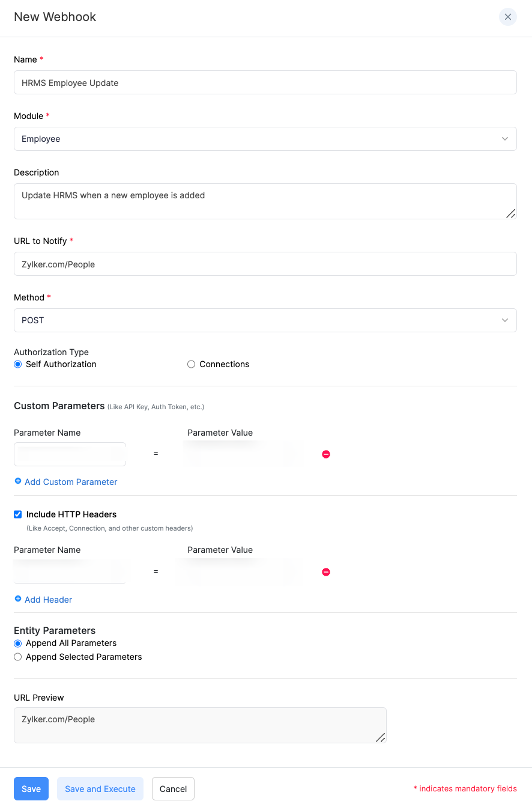532x804 pixels.
Task: Uncheck Include HTTP Headers
Action: click(x=17, y=514)
